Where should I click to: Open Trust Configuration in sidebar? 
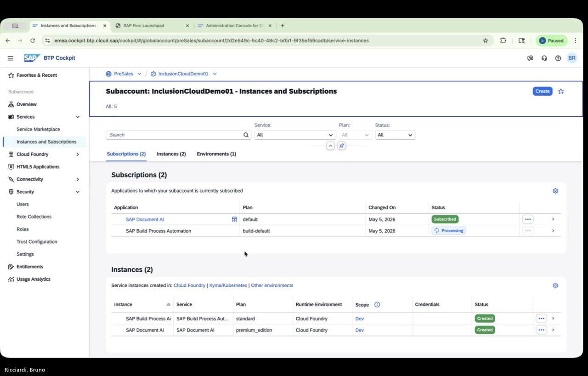pyautogui.click(x=37, y=242)
